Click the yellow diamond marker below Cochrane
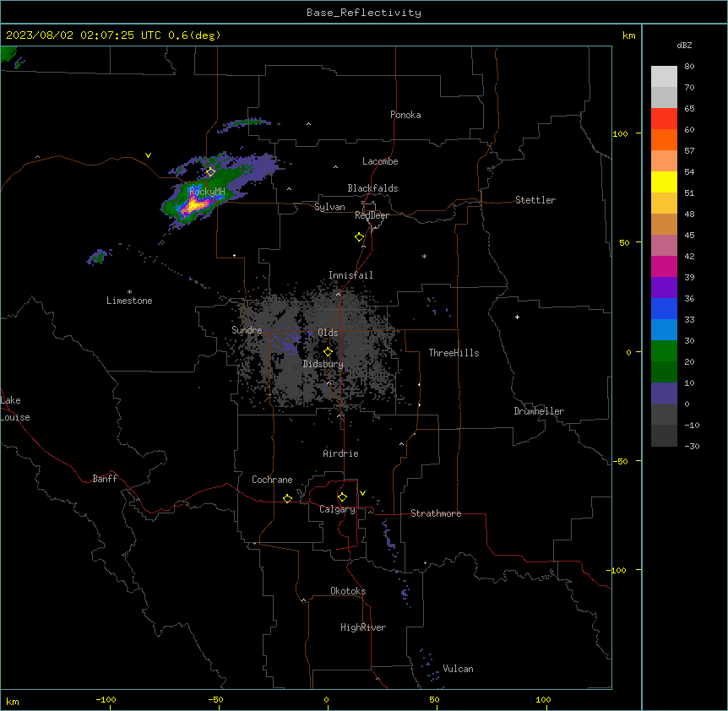The width and height of the screenshot is (728, 711). [287, 498]
